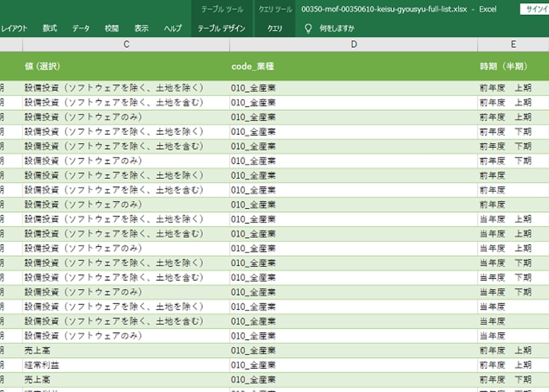This screenshot has width=549, height=392.
Task: Open the ヘルプ ribbon tab
Action: (x=173, y=29)
